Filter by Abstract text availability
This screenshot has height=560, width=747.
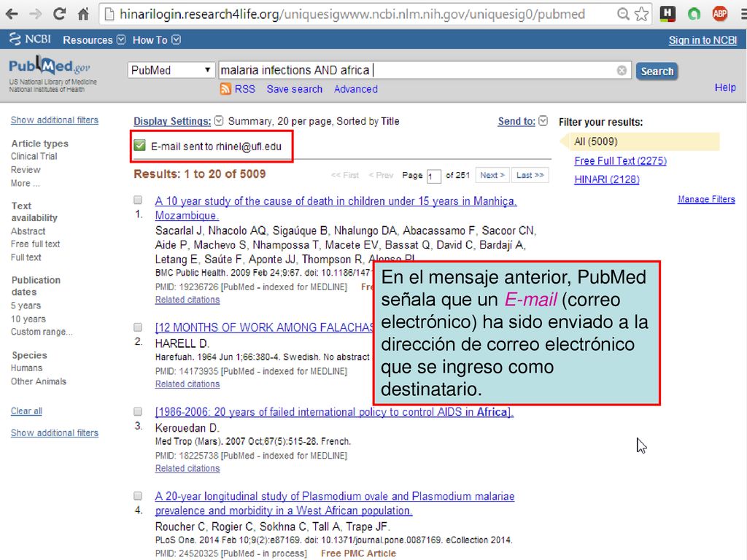coord(28,231)
